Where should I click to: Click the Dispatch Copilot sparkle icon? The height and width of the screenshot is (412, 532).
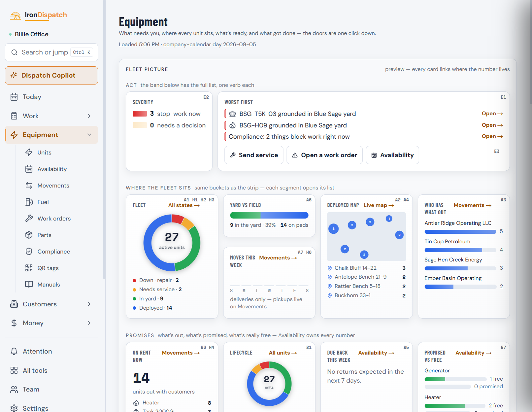[14, 75]
